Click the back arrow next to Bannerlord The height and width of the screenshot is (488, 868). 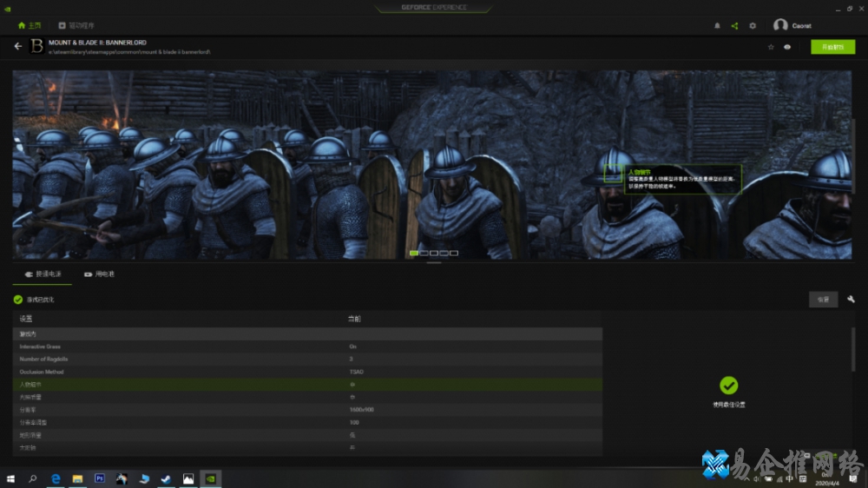pyautogui.click(x=18, y=47)
